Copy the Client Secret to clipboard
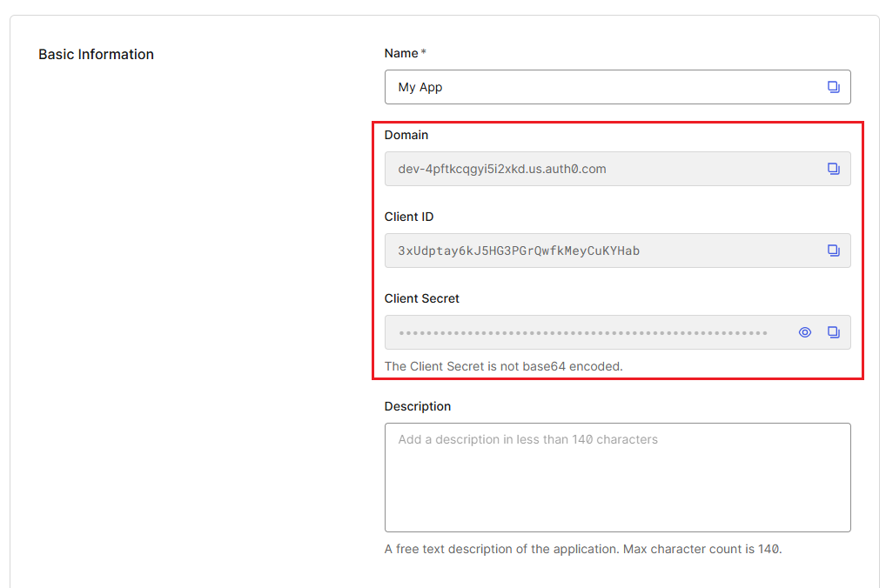This screenshot has width=886, height=588. coord(833,332)
